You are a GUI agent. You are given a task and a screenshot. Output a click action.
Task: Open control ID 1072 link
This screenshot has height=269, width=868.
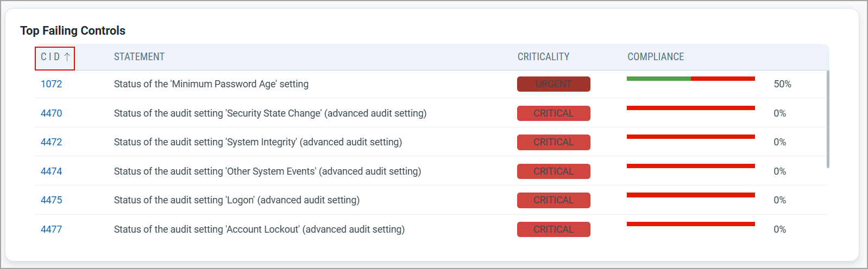pos(52,84)
